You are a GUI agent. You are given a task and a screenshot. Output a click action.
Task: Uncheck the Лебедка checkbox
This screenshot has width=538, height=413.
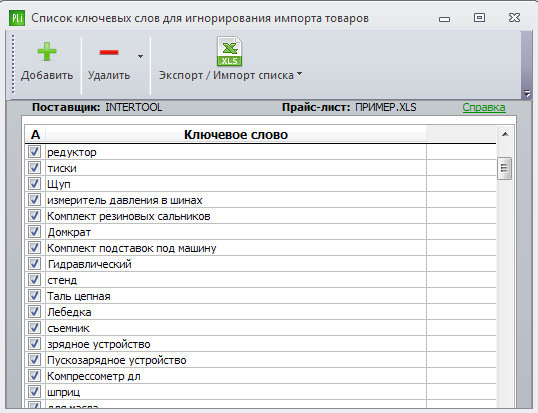click(34, 312)
